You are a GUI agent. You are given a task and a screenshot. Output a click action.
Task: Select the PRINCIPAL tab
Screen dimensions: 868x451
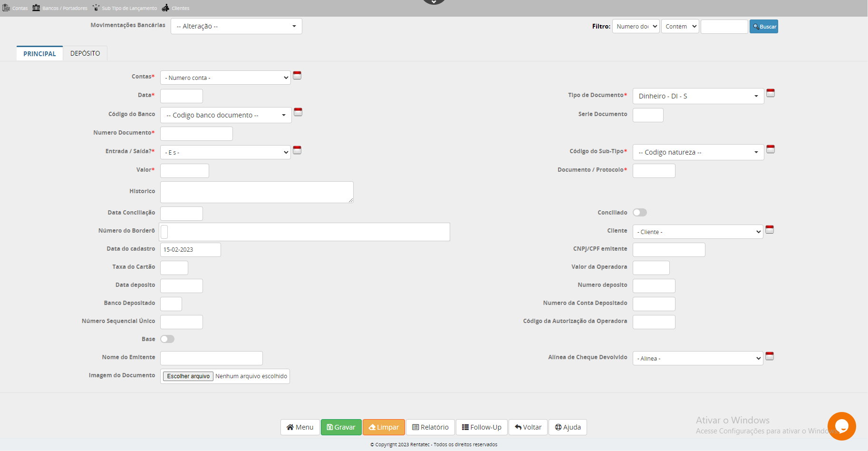pos(39,54)
